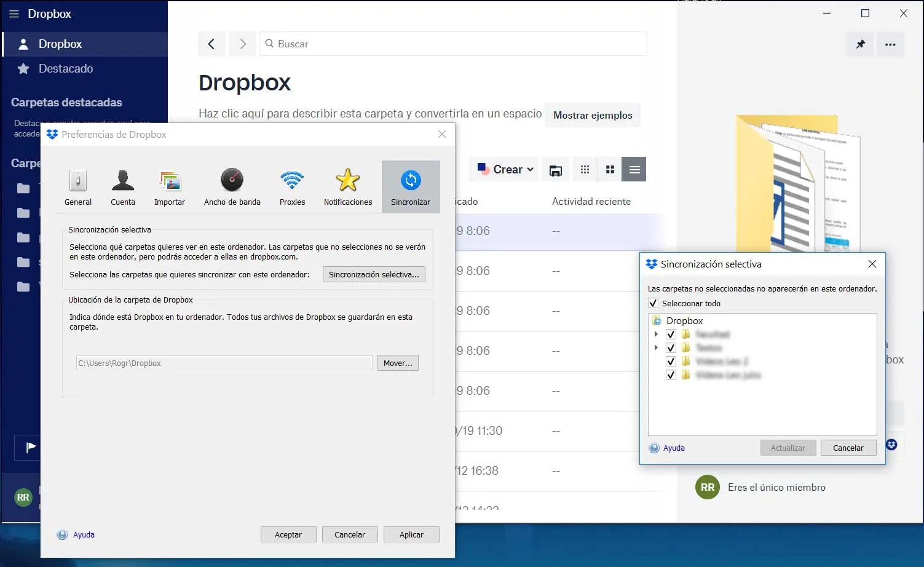The width and height of the screenshot is (924, 567).
Task: Open Destacado in the left sidebar
Action: 85,68
